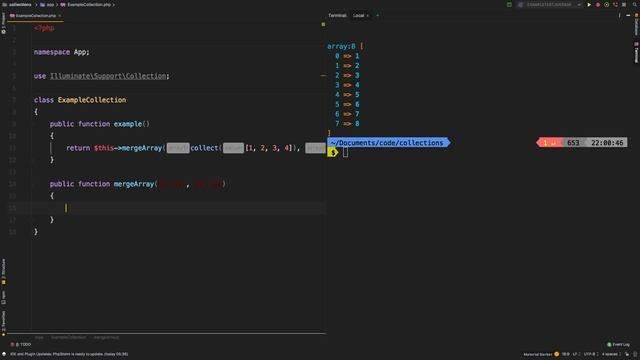Open the Favorites tool window on left edge
640x360 pixels.
pyautogui.click(x=3, y=323)
